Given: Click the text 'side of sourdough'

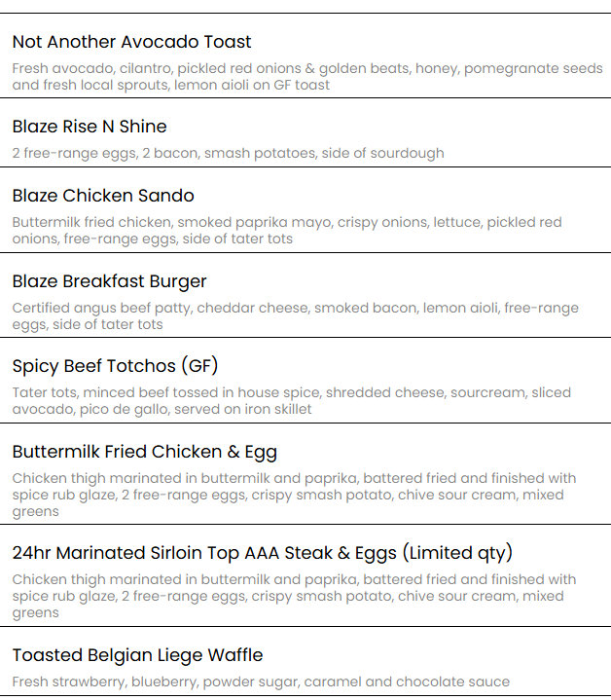Looking at the screenshot, I should 382,153.
